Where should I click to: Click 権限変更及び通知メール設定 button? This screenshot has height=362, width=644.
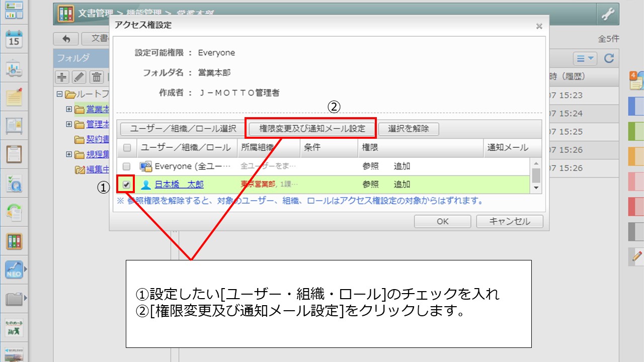(312, 129)
